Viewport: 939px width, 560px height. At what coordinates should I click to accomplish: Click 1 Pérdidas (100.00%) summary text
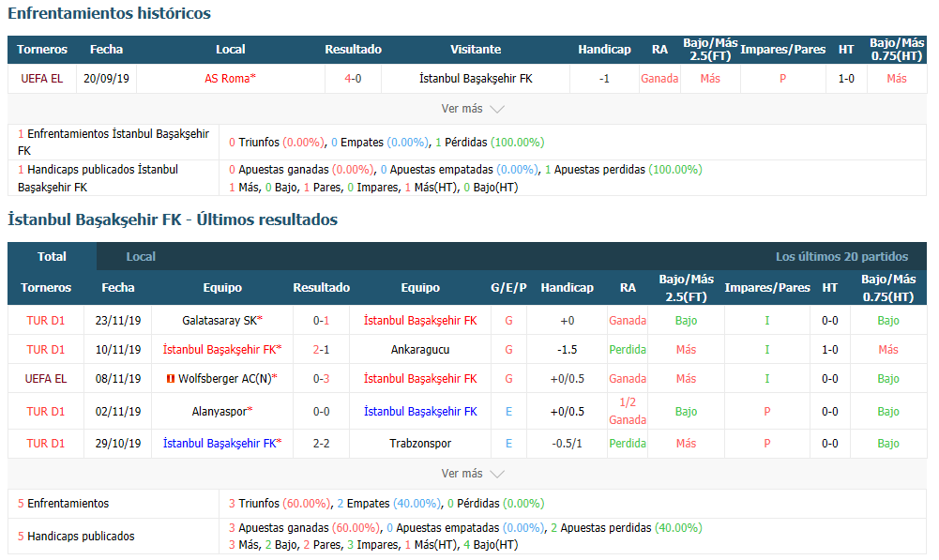[490, 143]
